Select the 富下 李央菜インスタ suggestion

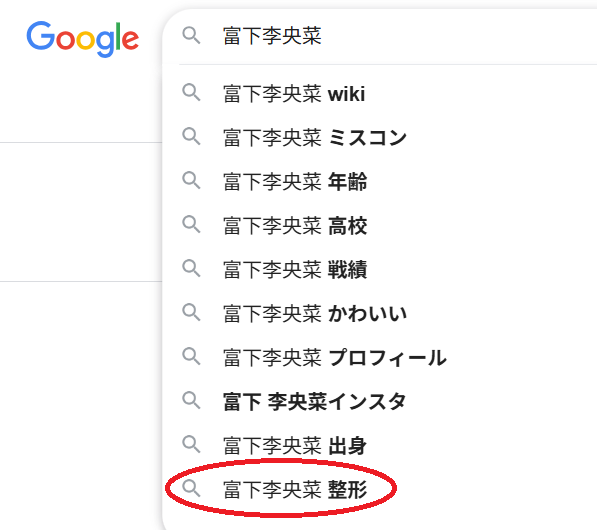coord(381,401)
